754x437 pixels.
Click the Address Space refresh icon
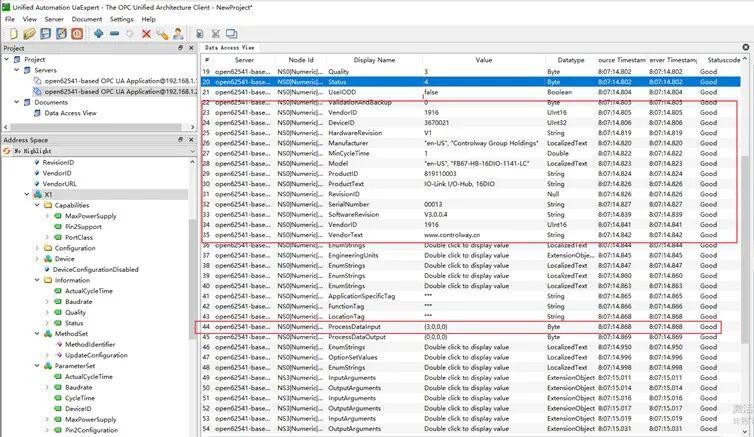coord(7,151)
